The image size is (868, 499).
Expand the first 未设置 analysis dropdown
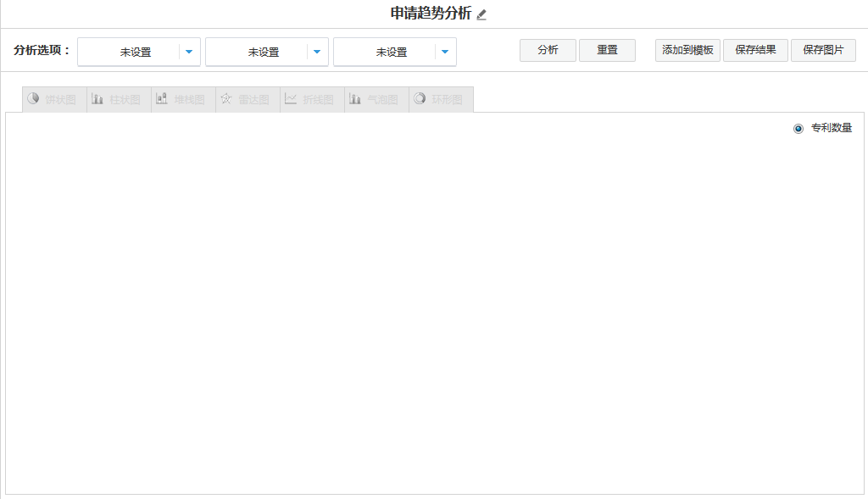point(189,52)
